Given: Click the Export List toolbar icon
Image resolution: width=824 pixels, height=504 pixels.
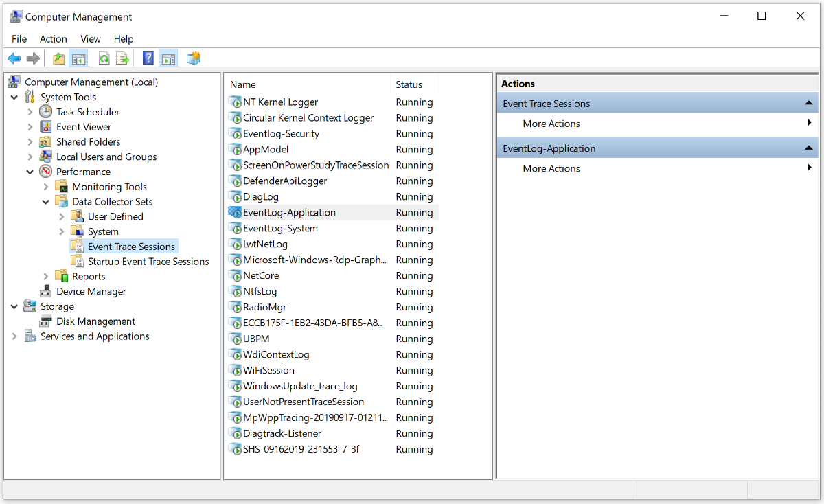Looking at the screenshot, I should pos(123,59).
